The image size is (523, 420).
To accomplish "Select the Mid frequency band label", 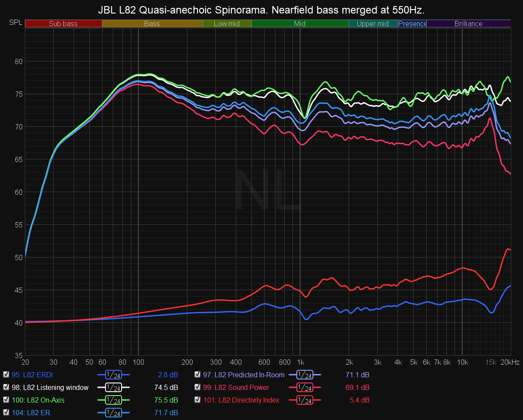I will (300, 24).
